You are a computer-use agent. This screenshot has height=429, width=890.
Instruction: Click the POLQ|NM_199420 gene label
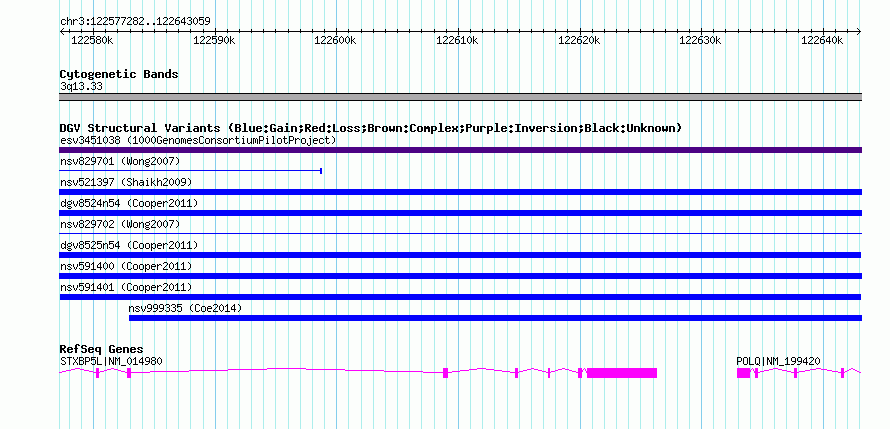(778, 361)
